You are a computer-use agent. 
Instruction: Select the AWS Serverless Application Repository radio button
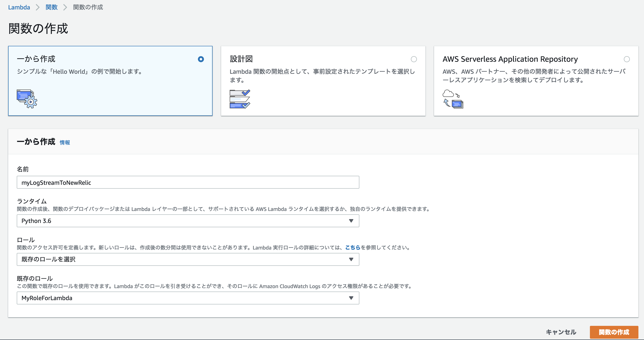[627, 59]
